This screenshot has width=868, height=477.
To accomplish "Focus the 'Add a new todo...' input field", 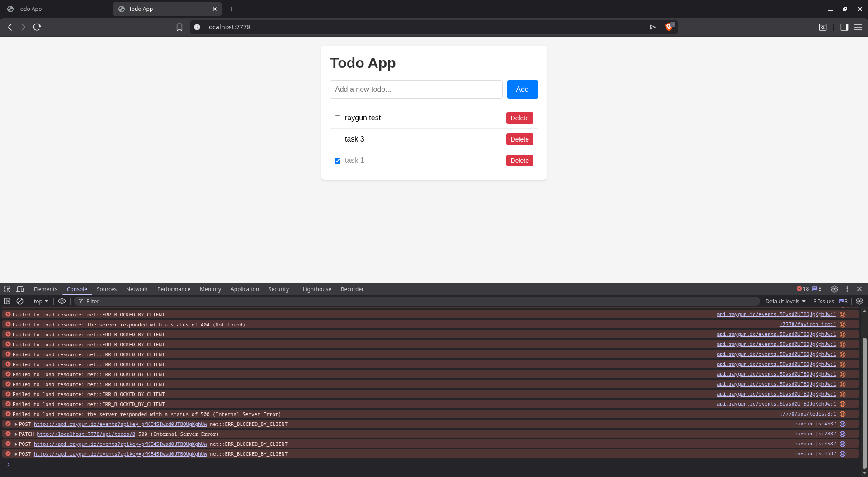I will coord(416,90).
